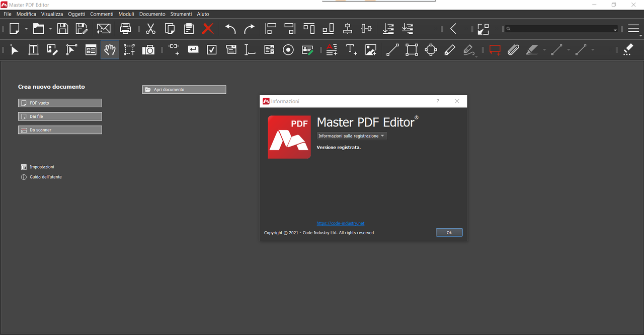The image size is (644, 335).
Task: Expand Informazioni sulla registrazione dropdown
Action: click(x=352, y=136)
